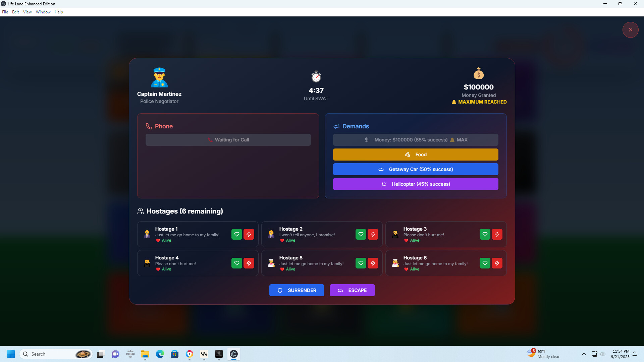Open the Window menu
This screenshot has width=644, height=362.
click(43, 12)
